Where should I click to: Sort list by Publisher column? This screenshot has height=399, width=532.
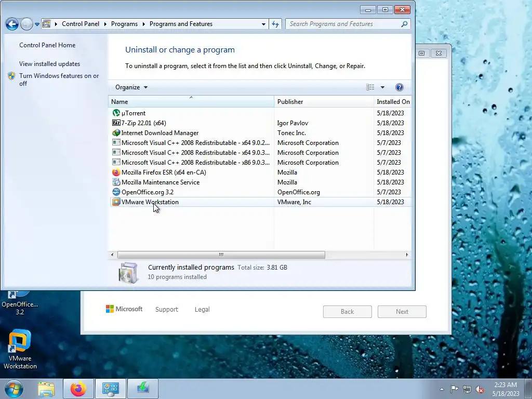point(324,101)
